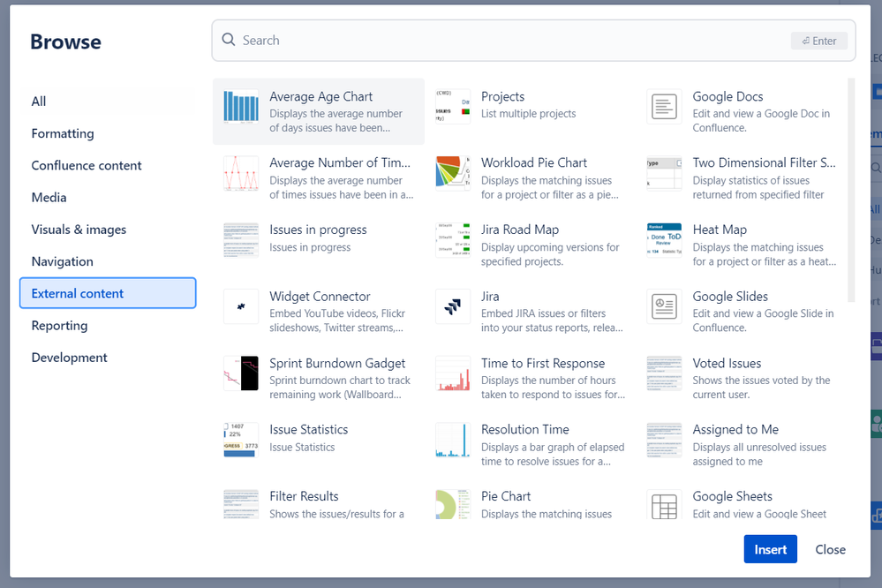Select the Average Number of Times icon
Screen dimensions: 882x588
[241, 173]
